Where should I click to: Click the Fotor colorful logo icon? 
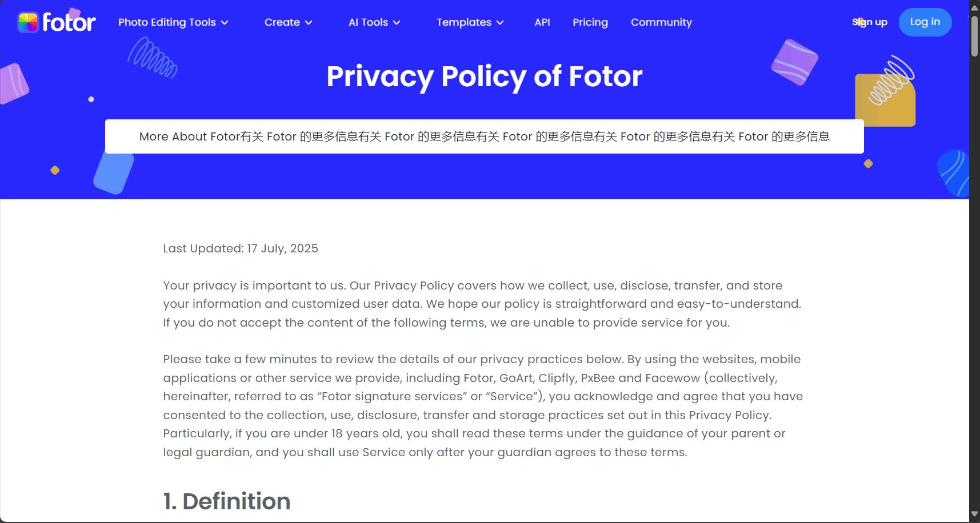pos(27,22)
